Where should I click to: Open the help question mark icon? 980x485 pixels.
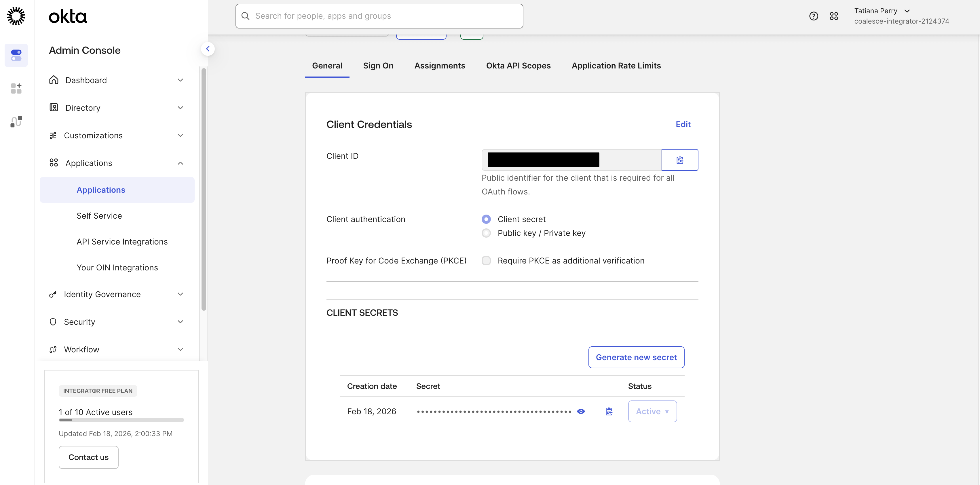(813, 16)
